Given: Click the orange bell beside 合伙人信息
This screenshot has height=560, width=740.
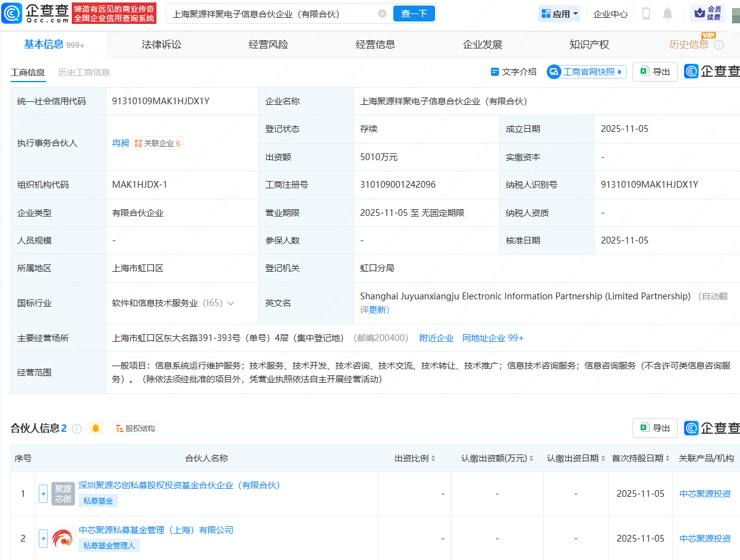Looking at the screenshot, I should (x=96, y=428).
